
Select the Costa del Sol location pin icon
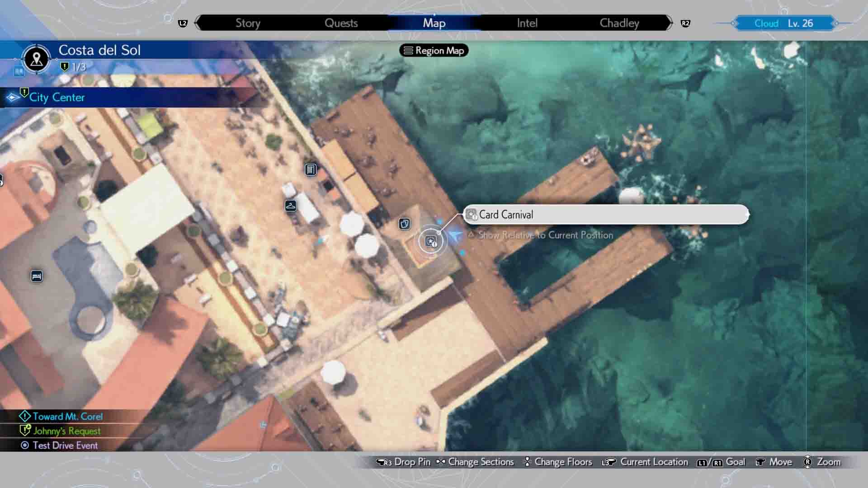click(x=36, y=59)
